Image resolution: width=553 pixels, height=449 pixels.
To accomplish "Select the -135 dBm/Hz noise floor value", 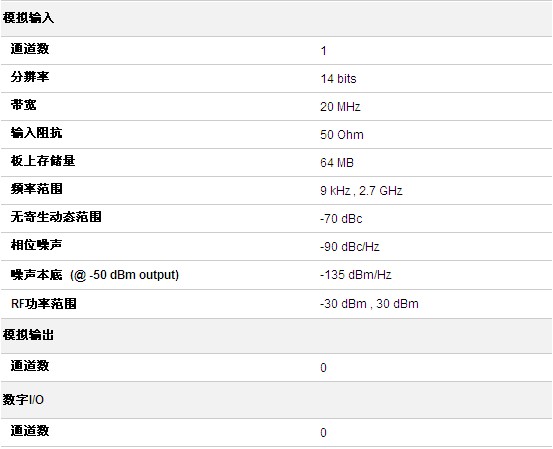I will [x=356, y=275].
